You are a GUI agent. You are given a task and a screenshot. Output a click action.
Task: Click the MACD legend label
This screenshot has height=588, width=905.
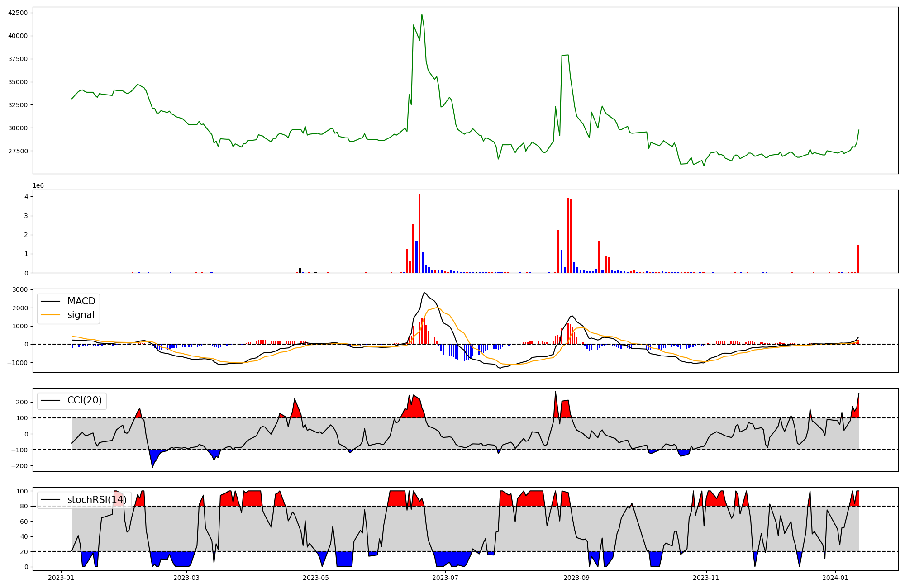pyautogui.click(x=81, y=301)
